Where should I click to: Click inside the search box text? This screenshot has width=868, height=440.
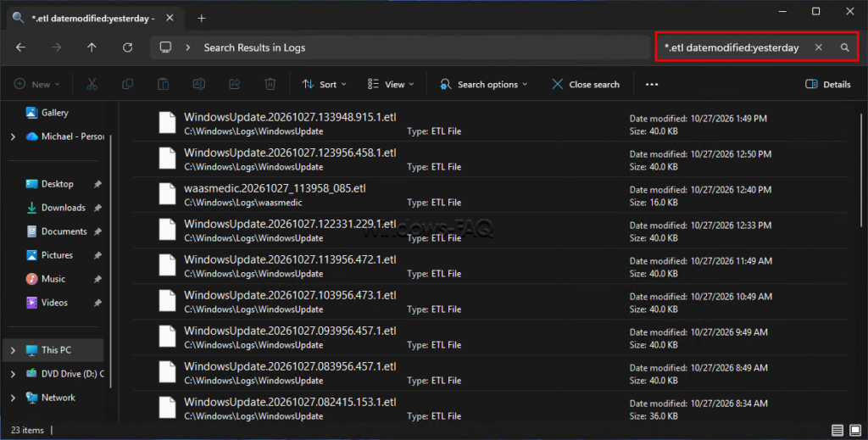[x=732, y=47]
